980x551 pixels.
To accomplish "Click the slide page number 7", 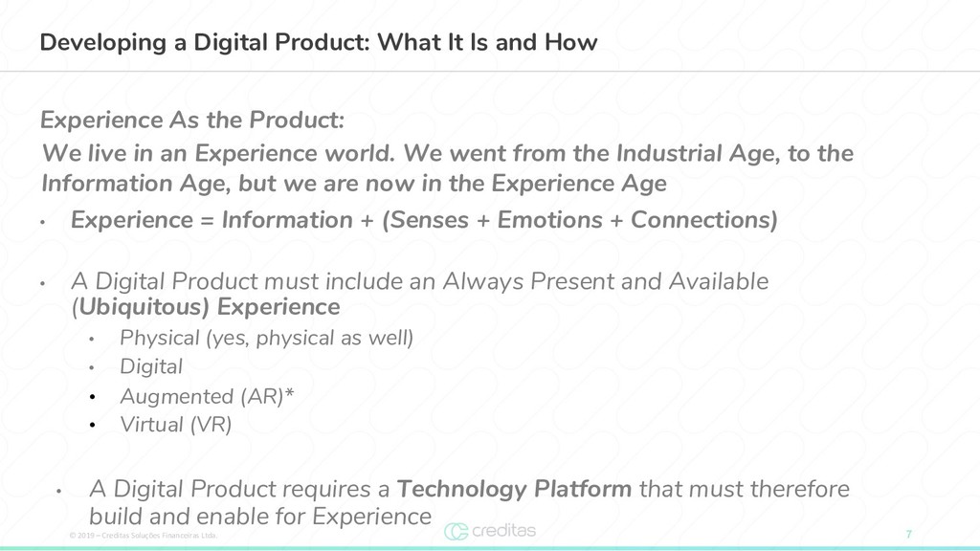I will pyautogui.click(x=909, y=534).
